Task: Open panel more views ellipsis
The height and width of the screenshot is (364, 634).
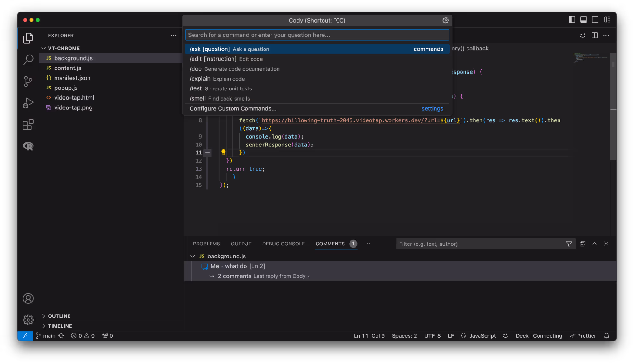Action: pyautogui.click(x=367, y=244)
